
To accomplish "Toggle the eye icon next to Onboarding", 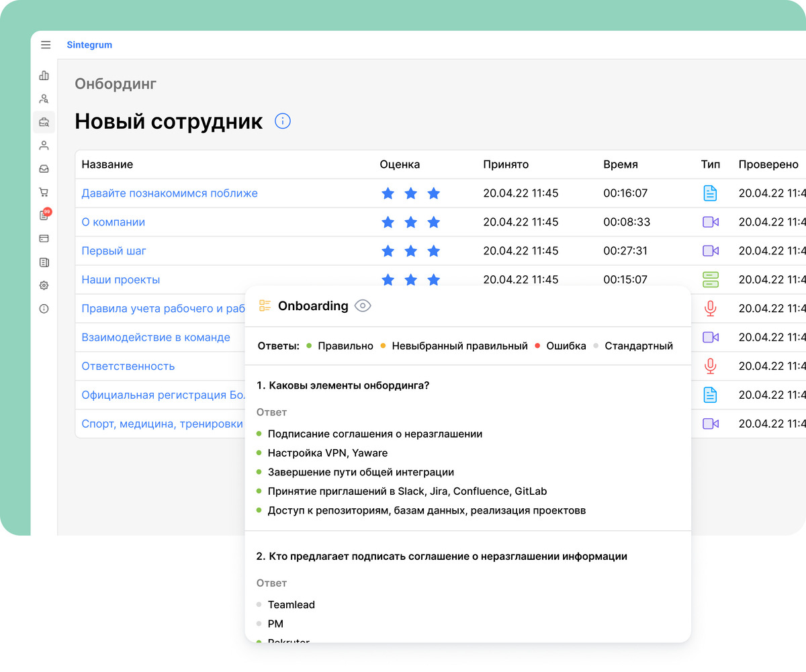I will (x=363, y=306).
